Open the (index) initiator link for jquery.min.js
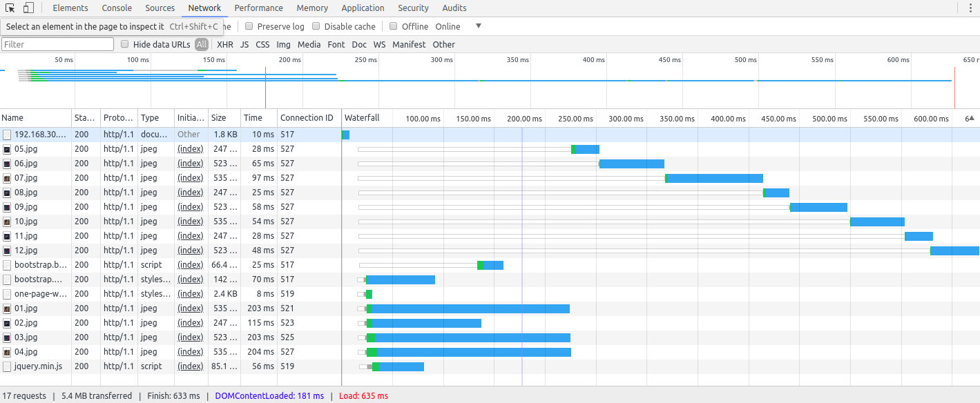 (x=190, y=366)
